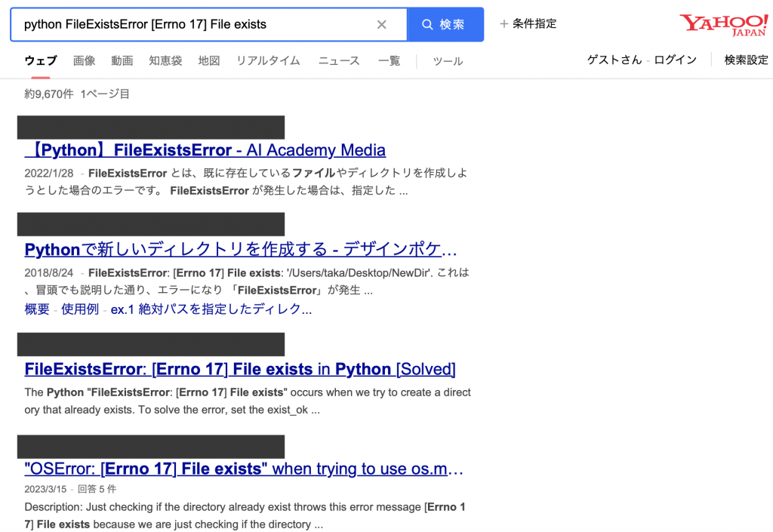Click the ログイン login link
Viewport: 773px width, 532px height.
point(675,60)
